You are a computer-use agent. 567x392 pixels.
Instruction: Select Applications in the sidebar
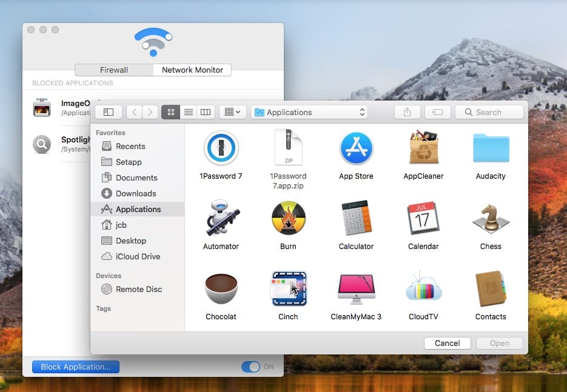[x=138, y=209]
